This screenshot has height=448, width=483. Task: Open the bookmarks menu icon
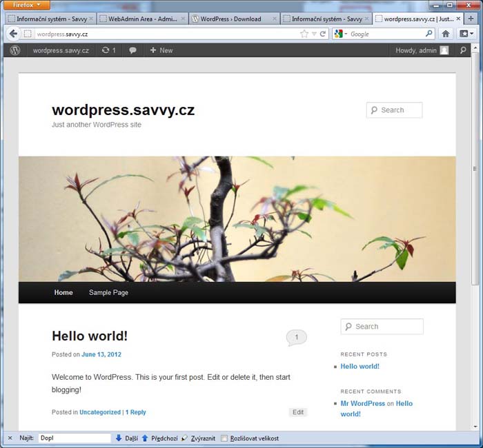[466, 34]
